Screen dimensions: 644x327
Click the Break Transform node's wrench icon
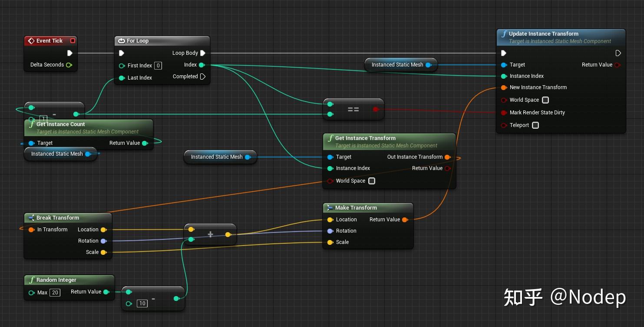30,217
